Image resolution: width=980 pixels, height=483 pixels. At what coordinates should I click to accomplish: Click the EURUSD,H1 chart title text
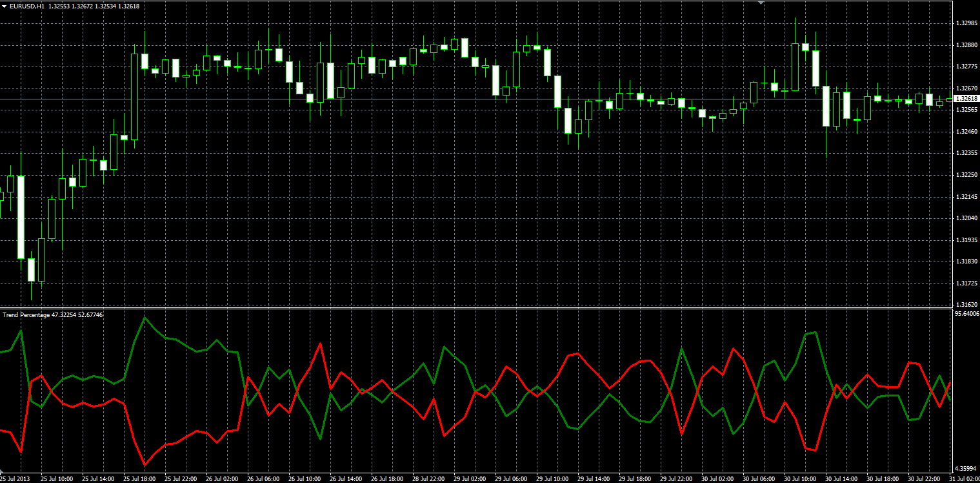pos(26,6)
